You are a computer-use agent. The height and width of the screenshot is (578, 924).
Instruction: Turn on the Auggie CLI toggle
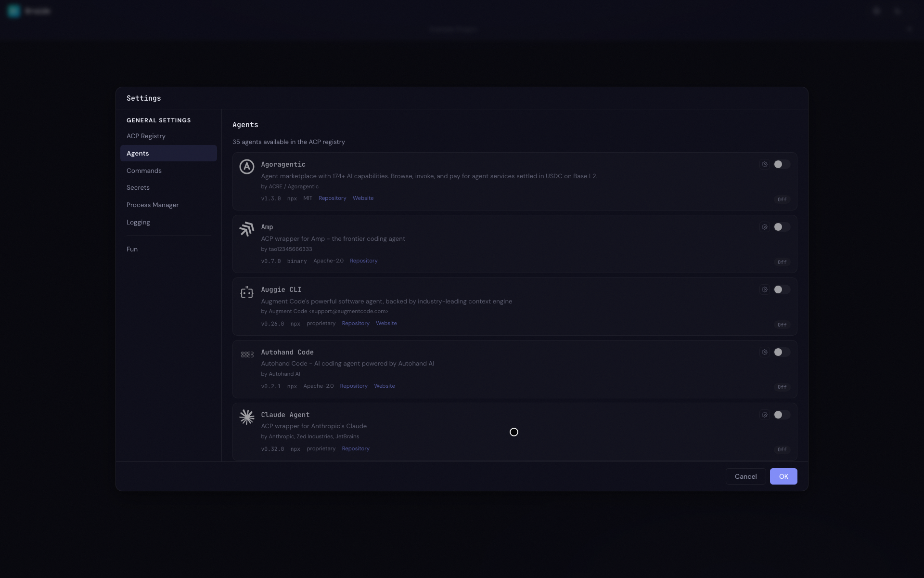tap(782, 289)
